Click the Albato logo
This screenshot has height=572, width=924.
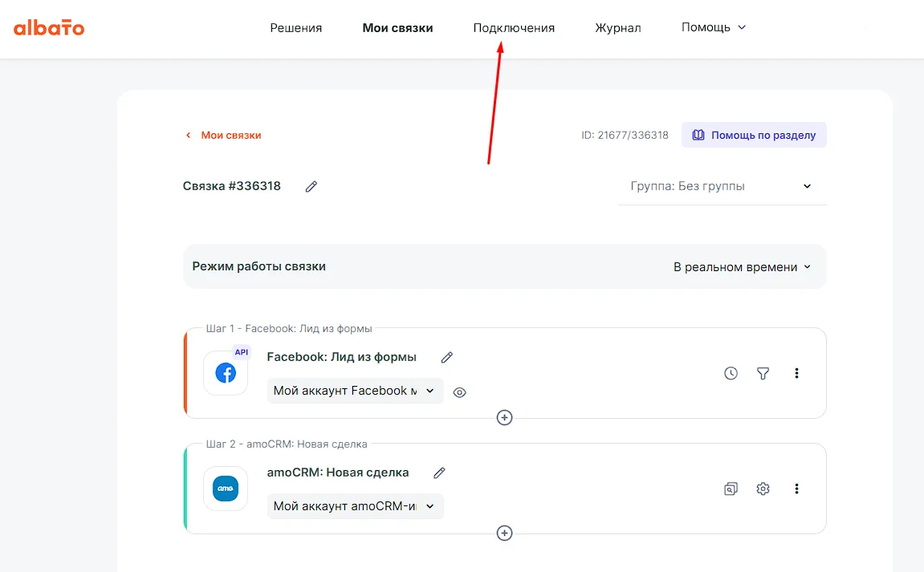tap(49, 28)
